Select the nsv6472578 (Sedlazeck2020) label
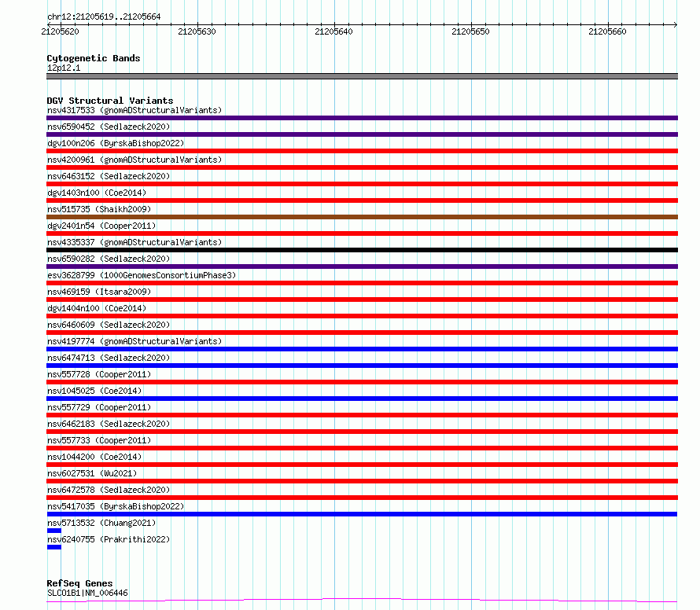This screenshot has height=610, width=700. coord(109,490)
